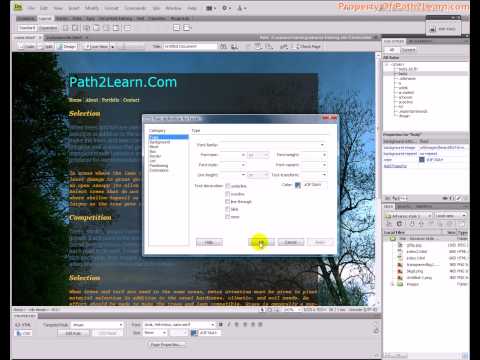The image size is (480, 360).
Task: Check the overline text-decoration checkbox
Action: click(228, 194)
